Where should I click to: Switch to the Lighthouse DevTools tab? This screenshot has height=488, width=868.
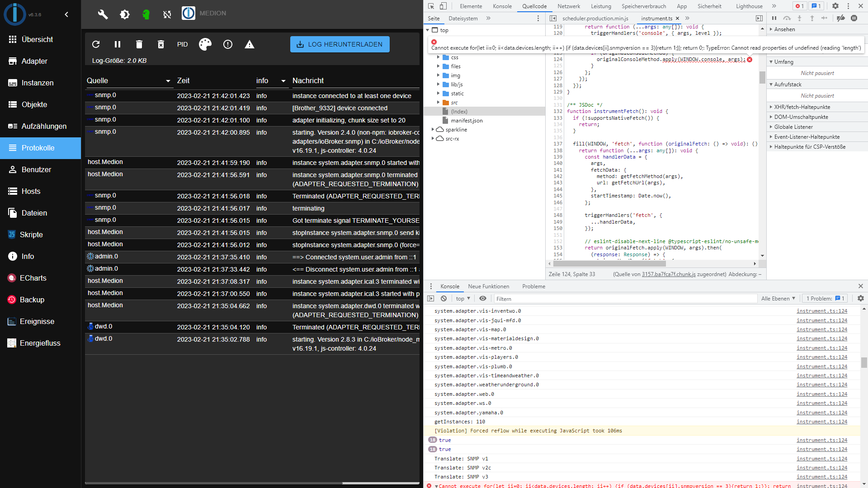[749, 6]
